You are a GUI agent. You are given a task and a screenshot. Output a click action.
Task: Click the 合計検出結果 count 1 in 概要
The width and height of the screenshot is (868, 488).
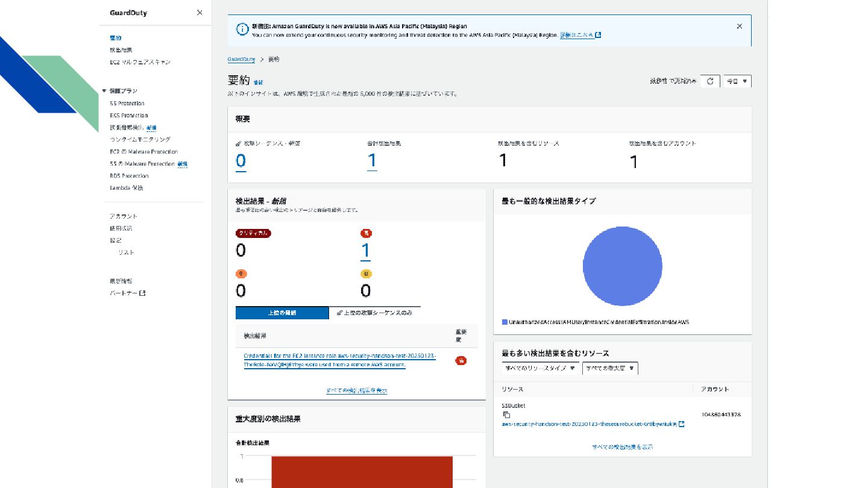point(372,160)
